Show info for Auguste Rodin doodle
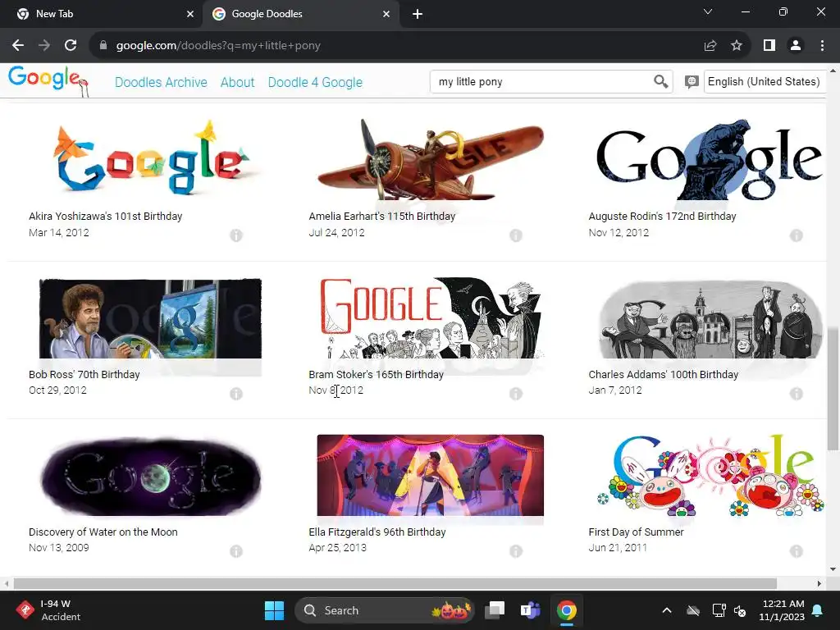Screen dimensions: 840x630 [796, 235]
